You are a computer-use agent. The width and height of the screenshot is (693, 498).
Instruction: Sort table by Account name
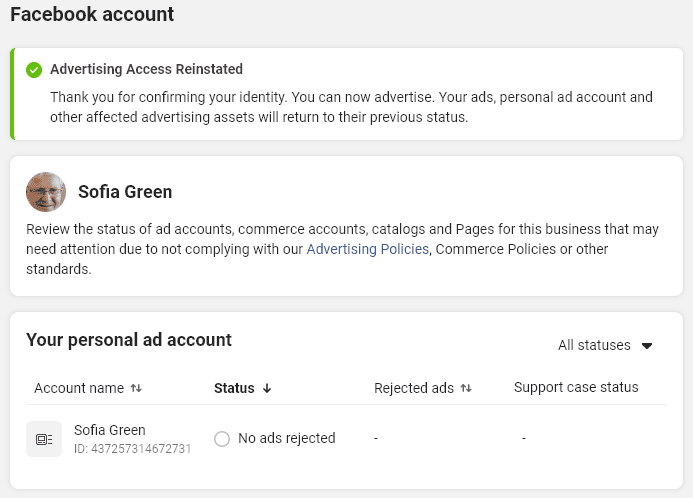(88, 388)
